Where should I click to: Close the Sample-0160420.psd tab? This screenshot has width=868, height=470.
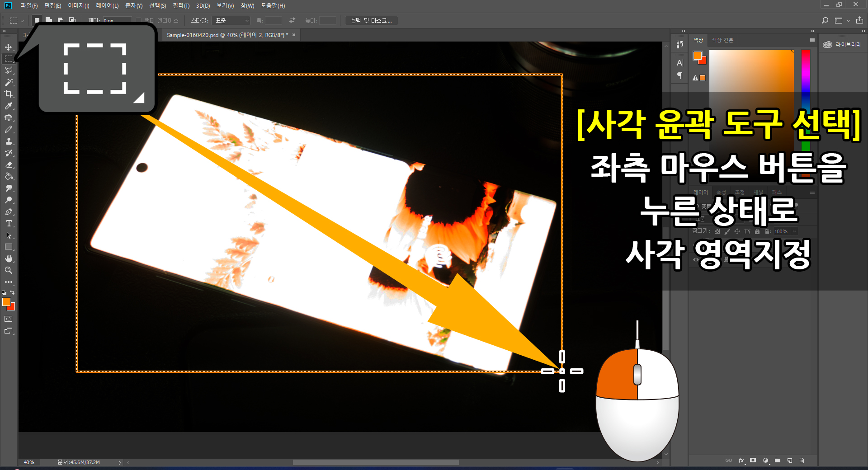294,35
